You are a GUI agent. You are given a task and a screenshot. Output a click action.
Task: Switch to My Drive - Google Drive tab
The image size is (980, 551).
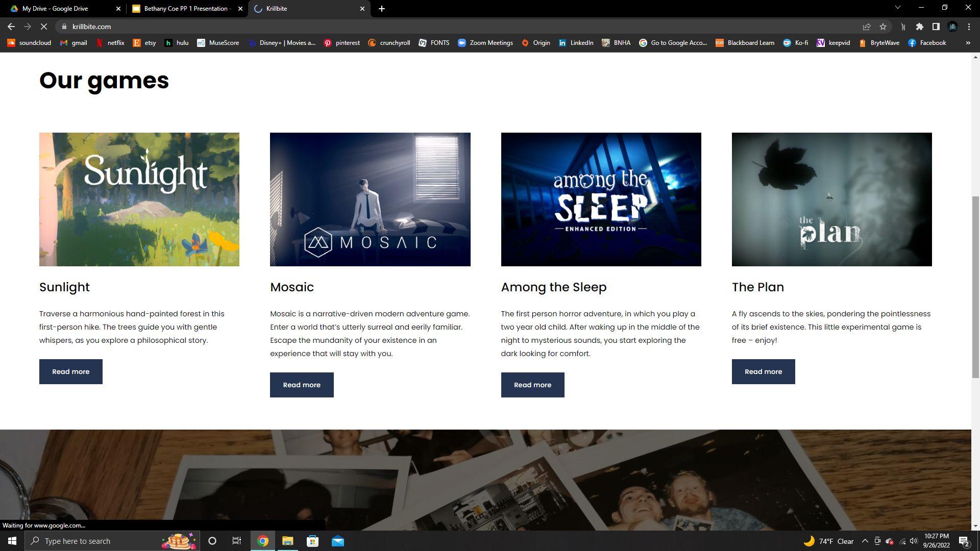55,9
